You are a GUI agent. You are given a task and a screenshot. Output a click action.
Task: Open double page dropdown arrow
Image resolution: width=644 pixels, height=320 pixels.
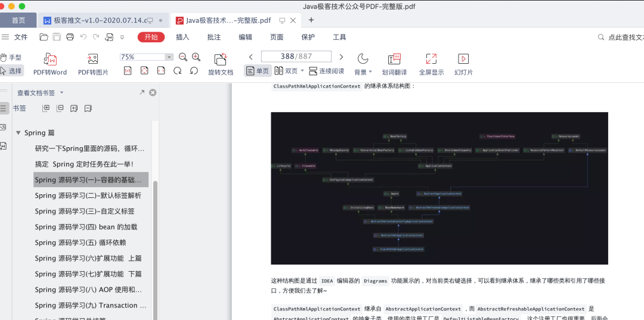coord(302,70)
